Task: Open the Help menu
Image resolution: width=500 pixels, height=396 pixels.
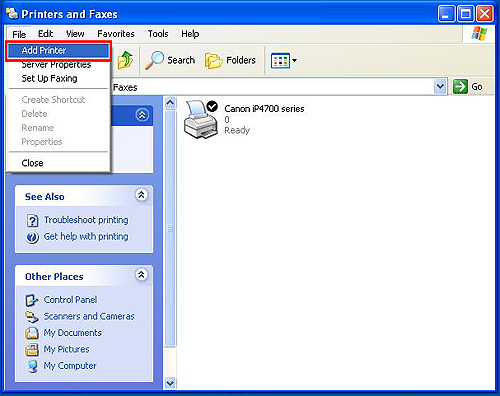Action: pyautogui.click(x=190, y=34)
